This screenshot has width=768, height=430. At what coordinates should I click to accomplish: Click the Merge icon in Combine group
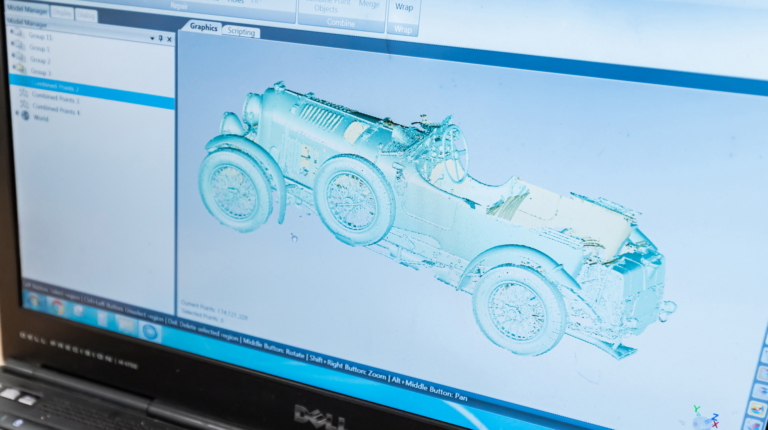tap(369, 5)
